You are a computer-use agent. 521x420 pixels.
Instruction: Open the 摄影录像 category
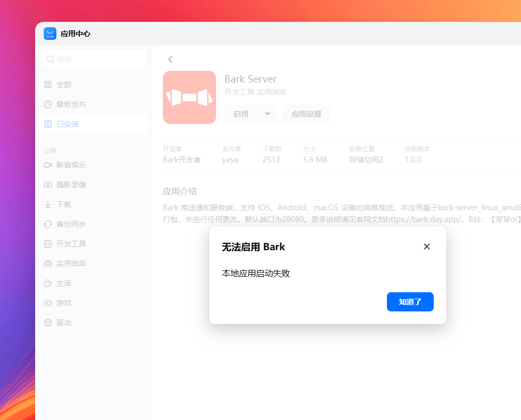[93, 185]
